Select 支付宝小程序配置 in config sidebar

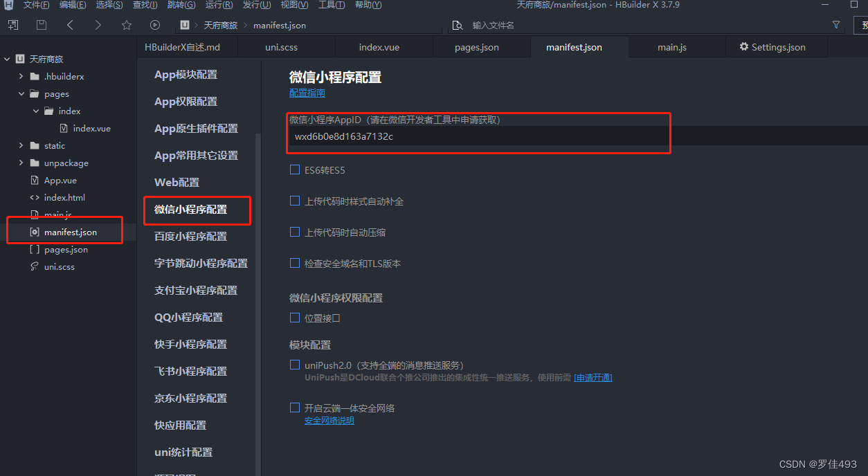[195, 290]
